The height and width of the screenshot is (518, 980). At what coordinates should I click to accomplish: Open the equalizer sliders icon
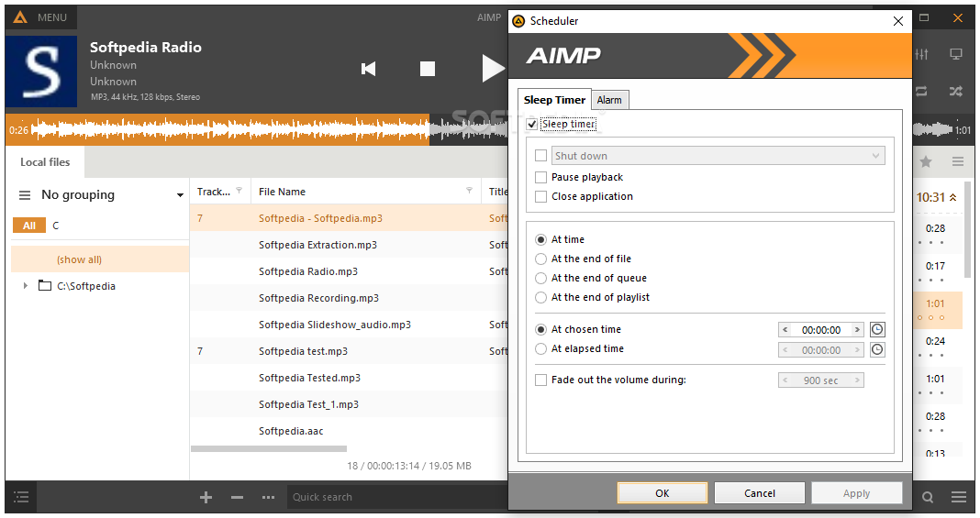click(x=922, y=54)
